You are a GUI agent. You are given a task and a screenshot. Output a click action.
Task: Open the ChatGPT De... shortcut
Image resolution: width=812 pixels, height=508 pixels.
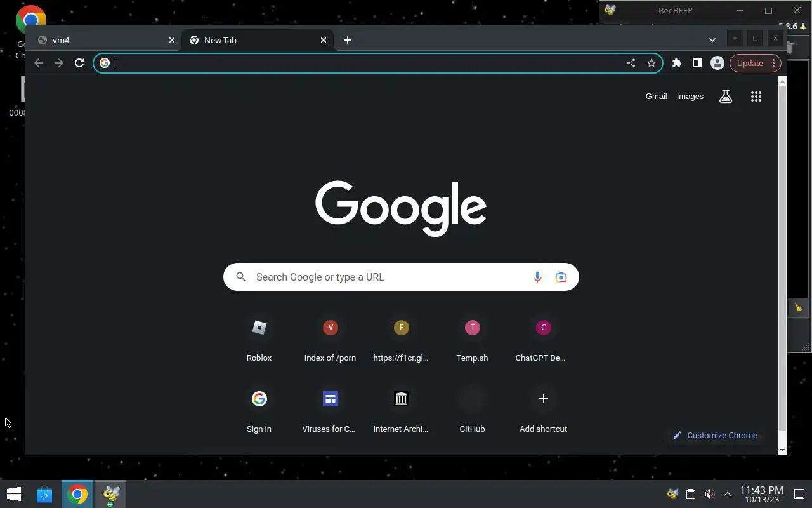[543, 340]
